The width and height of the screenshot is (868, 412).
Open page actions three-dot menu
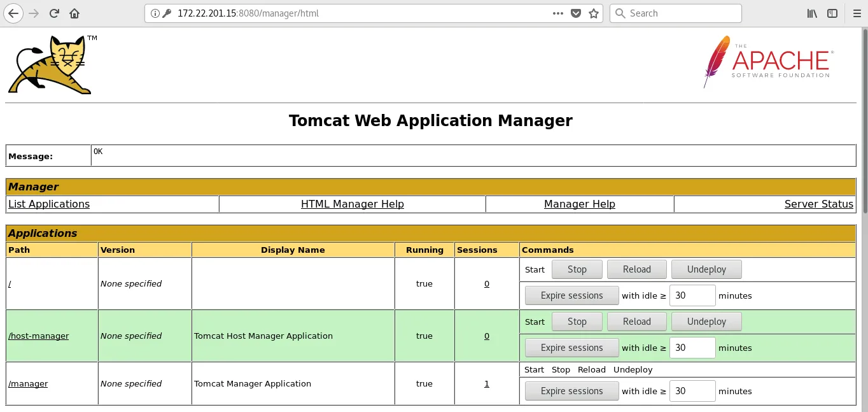pyautogui.click(x=557, y=13)
